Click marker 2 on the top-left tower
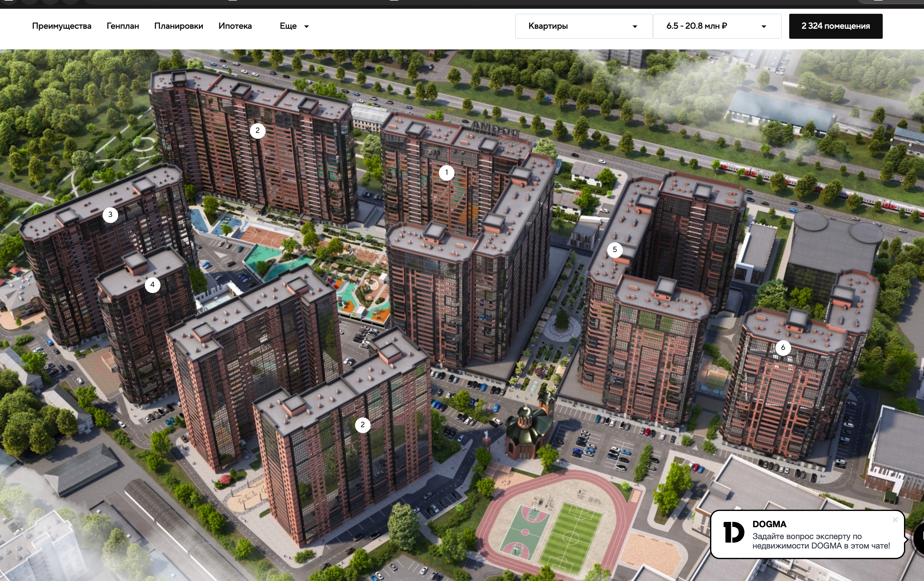Screen dimensions: 924x581 point(257,131)
